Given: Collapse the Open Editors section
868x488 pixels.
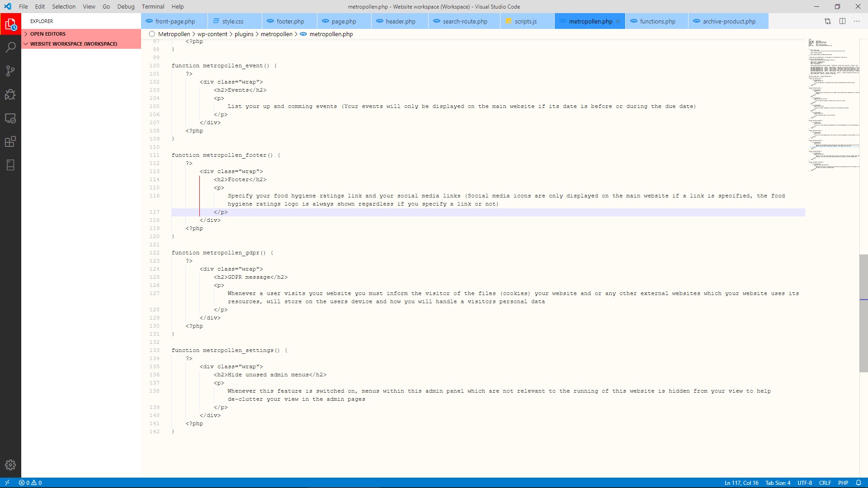Looking at the screenshot, I should [47, 33].
